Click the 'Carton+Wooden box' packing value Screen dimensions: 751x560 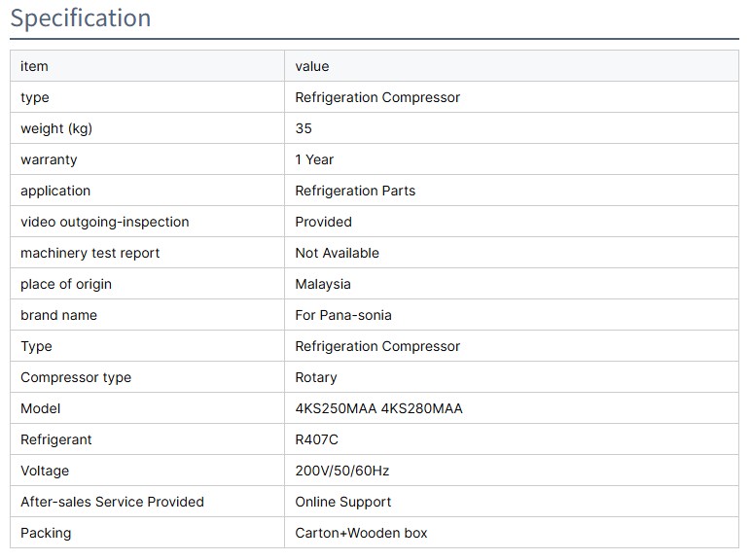(361, 533)
